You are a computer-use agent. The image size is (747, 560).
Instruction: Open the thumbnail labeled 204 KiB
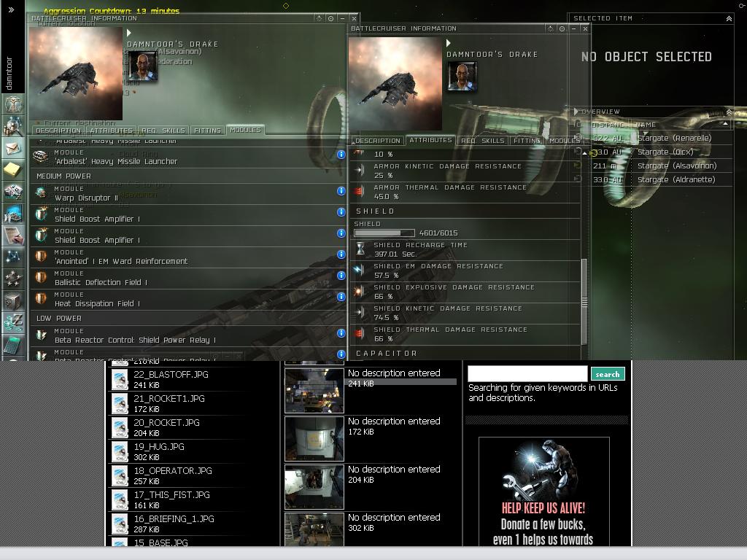(x=314, y=487)
